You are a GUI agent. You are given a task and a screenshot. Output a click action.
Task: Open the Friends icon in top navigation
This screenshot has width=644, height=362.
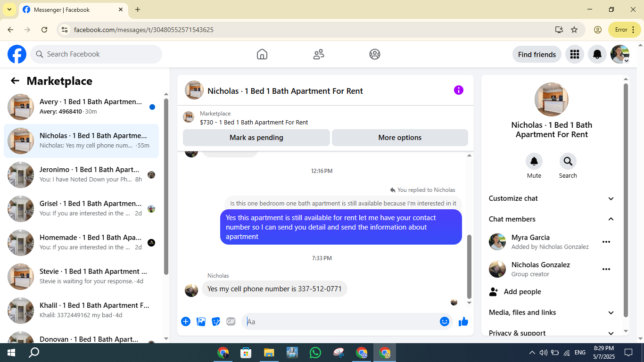pyautogui.click(x=319, y=54)
